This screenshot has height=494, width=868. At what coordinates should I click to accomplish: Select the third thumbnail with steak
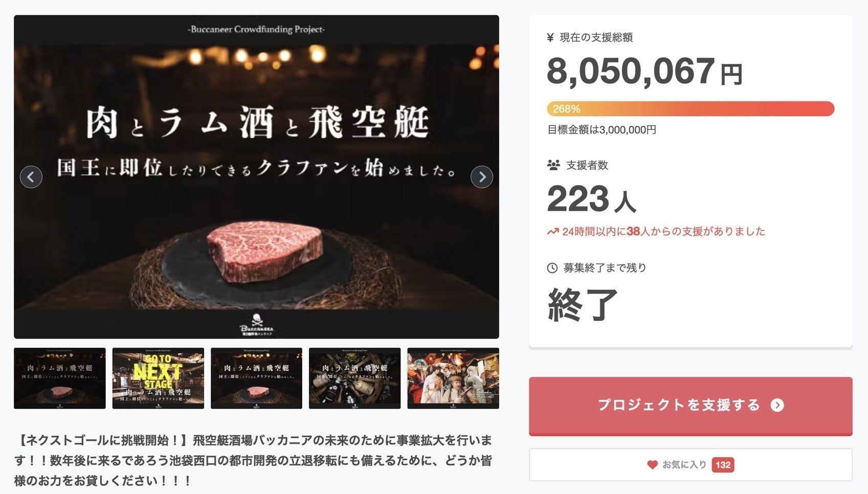(256, 378)
